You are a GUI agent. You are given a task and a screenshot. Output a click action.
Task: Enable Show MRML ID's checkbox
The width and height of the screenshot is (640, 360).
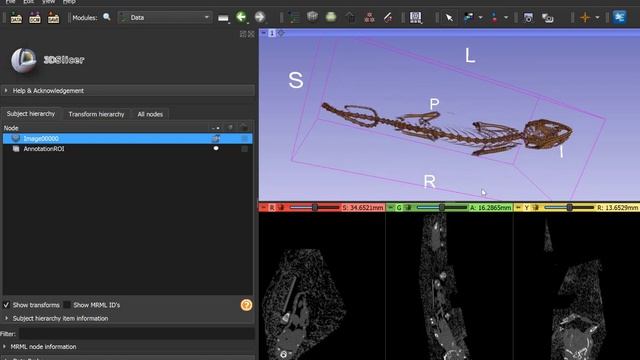67,305
